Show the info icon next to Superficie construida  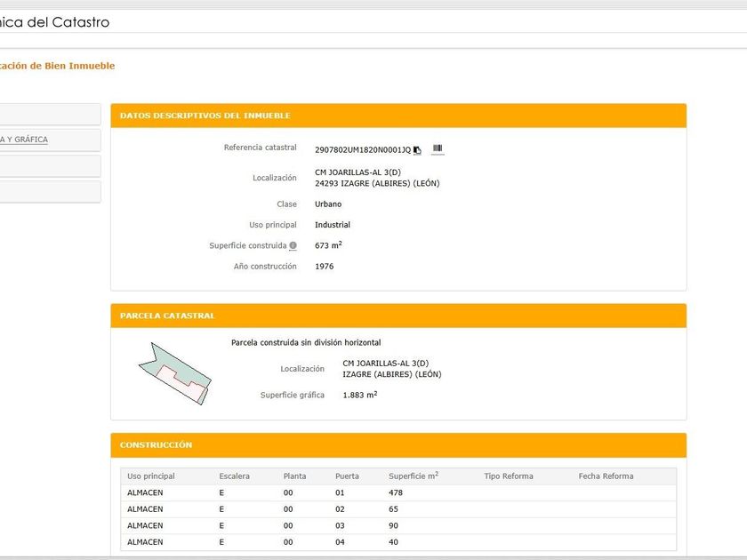click(293, 245)
